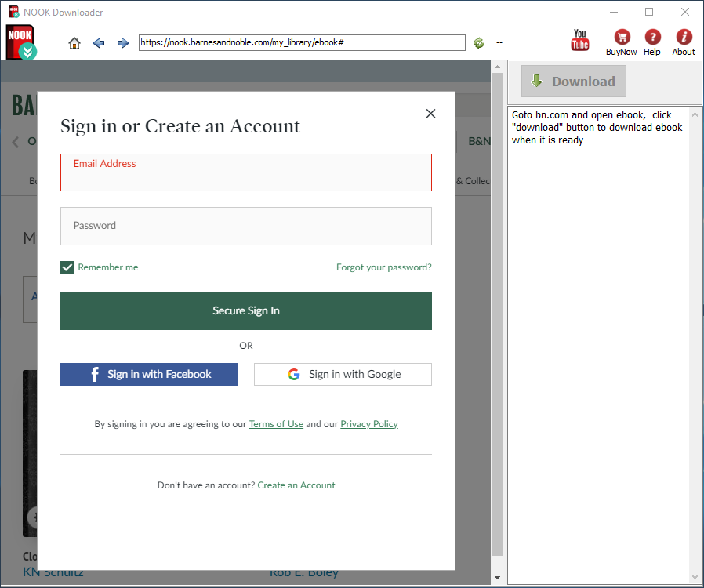Screen dimensions: 704x588
Task: Open the About info icon
Action: [684, 42]
